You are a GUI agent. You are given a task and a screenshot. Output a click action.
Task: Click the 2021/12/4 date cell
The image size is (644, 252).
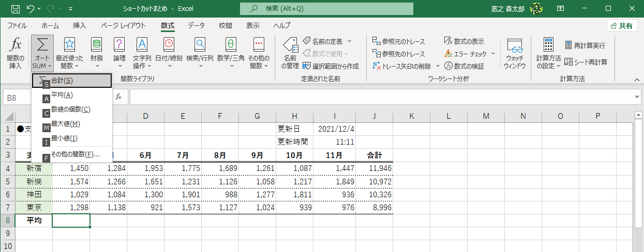pyautogui.click(x=337, y=129)
